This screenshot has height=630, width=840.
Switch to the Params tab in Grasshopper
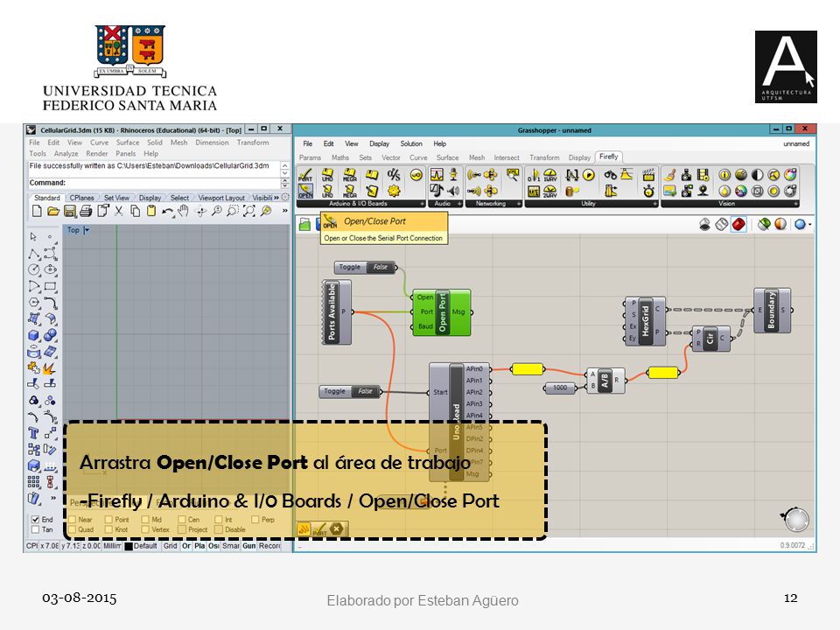[310, 157]
